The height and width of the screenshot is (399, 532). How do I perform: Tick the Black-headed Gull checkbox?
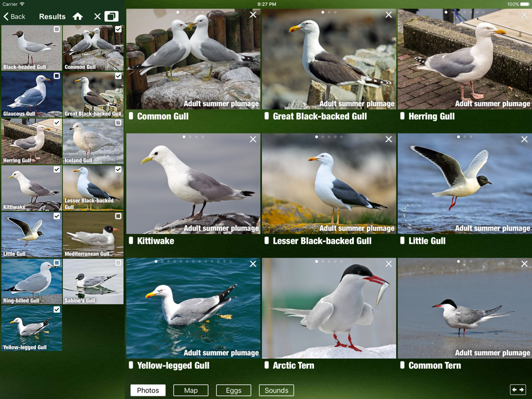point(57,29)
